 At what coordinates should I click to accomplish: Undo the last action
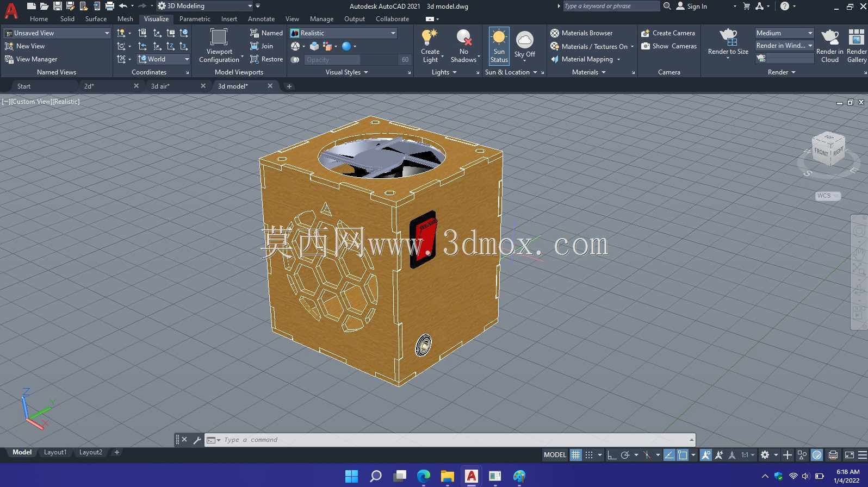(x=123, y=6)
